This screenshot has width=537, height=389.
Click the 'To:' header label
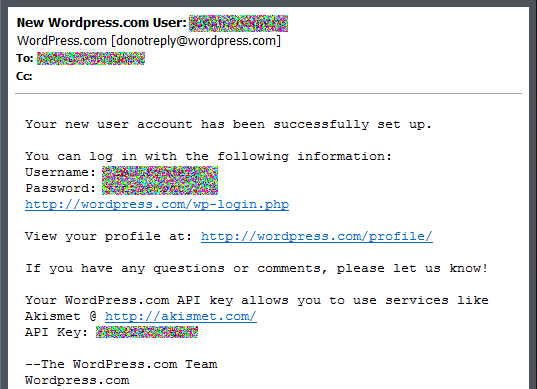pyautogui.click(x=25, y=59)
